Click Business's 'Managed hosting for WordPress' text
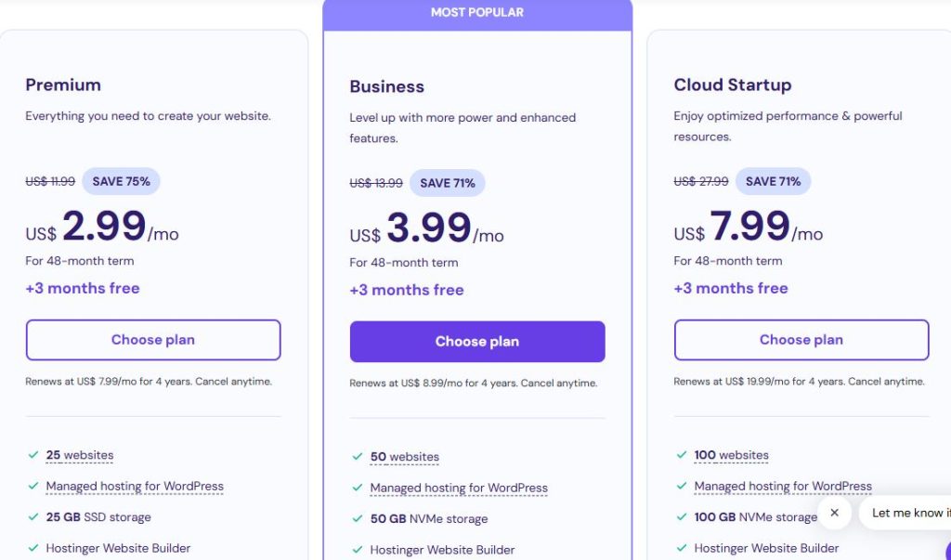 459,488
